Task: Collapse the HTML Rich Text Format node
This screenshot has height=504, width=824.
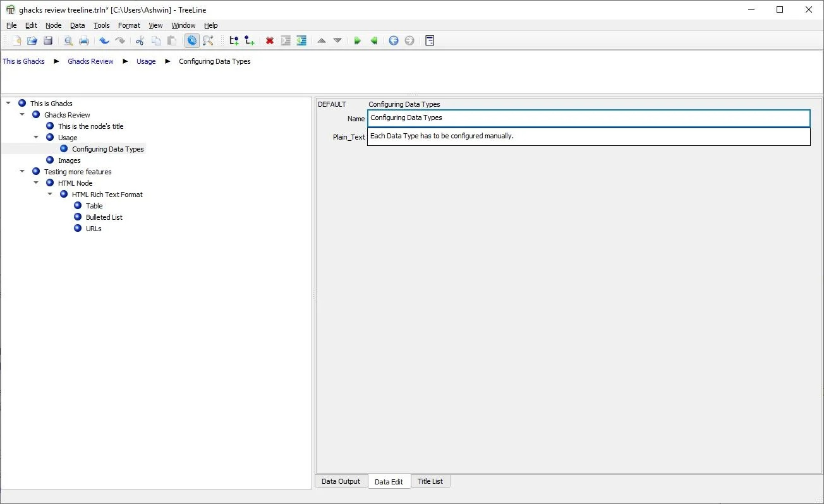Action: click(50, 195)
